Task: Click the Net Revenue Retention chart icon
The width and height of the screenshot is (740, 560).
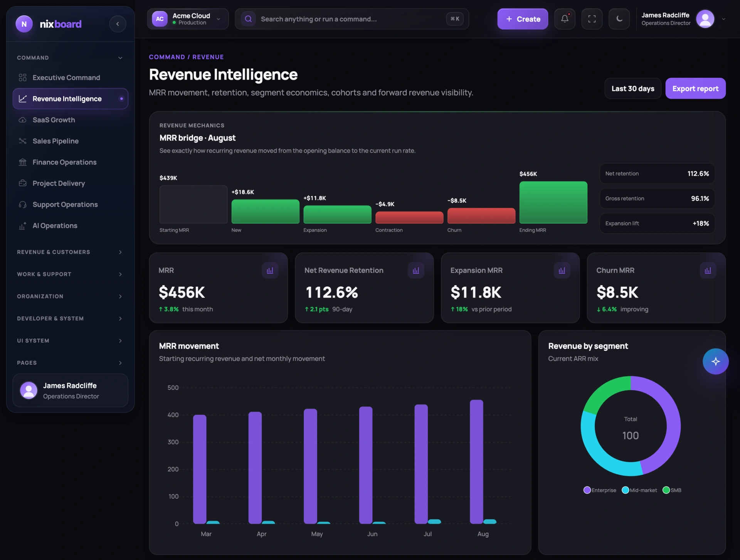Action: coord(416,270)
